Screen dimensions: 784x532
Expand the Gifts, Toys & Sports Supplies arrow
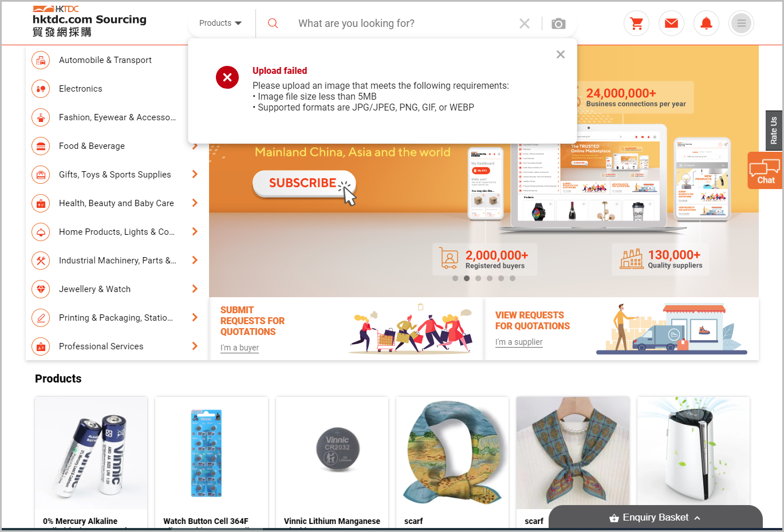point(195,174)
